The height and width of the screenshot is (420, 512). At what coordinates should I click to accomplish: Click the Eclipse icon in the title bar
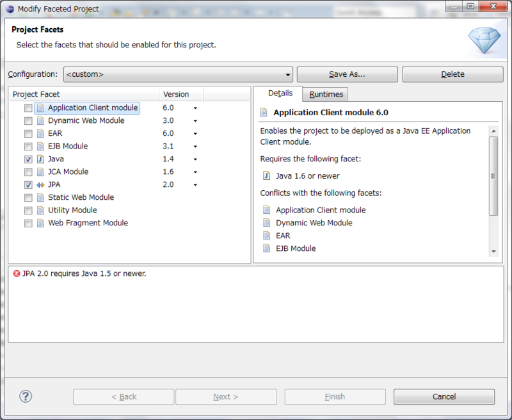[10, 9]
